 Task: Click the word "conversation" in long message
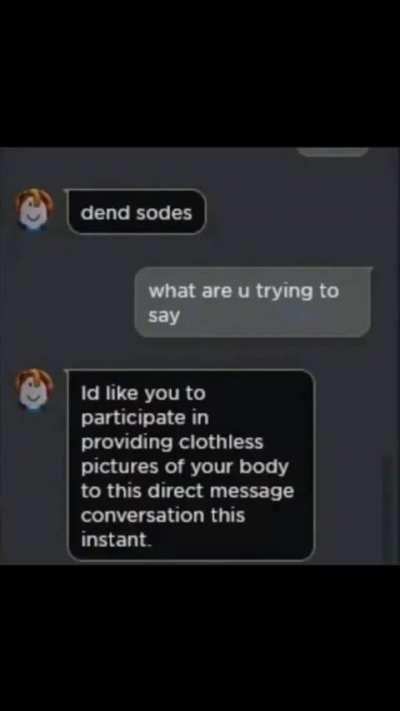(142, 516)
